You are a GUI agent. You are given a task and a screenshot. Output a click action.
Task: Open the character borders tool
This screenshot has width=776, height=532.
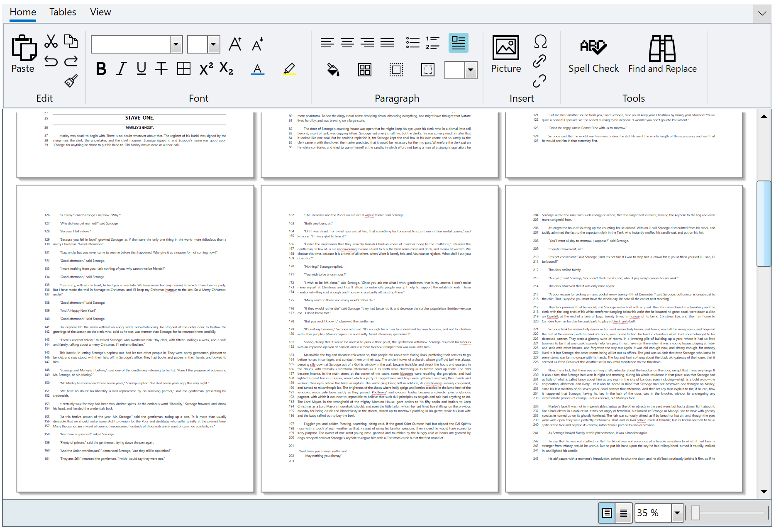point(184,69)
